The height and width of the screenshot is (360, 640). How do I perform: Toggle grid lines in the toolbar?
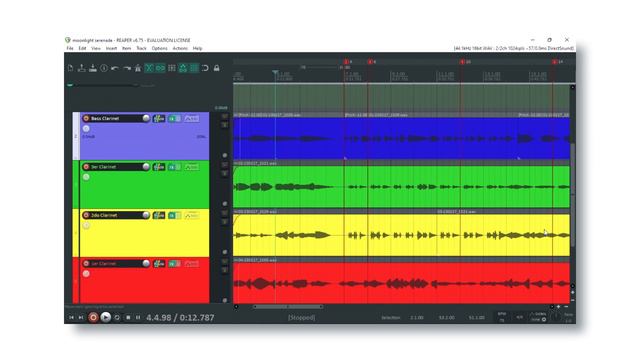[194, 68]
